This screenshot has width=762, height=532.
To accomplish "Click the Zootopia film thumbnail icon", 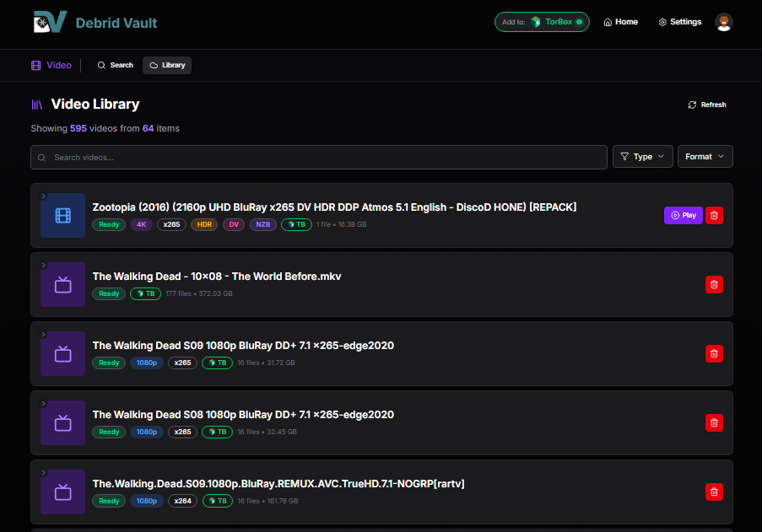I will 62,216.
